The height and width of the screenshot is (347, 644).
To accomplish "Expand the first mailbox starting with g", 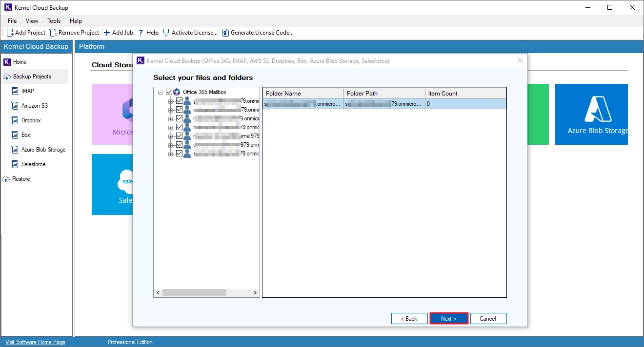I will (171, 101).
